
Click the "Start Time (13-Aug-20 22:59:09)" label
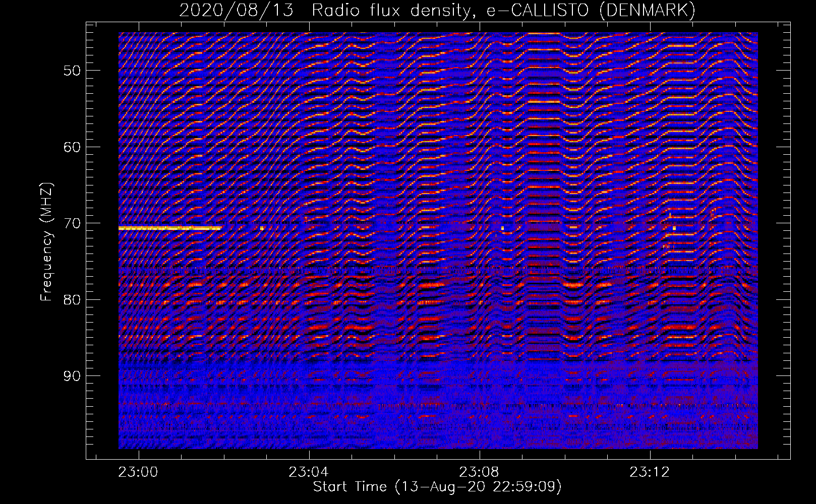tap(437, 487)
